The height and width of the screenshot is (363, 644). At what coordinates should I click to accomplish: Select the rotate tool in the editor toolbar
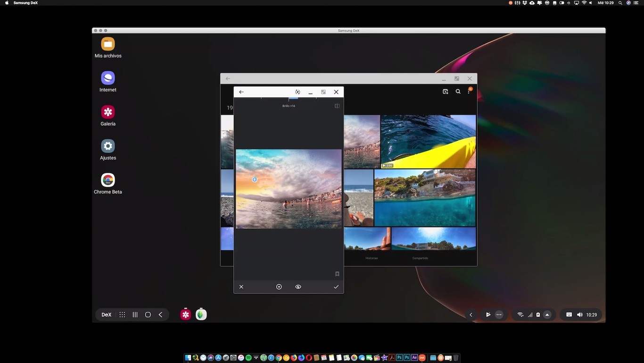point(297,92)
